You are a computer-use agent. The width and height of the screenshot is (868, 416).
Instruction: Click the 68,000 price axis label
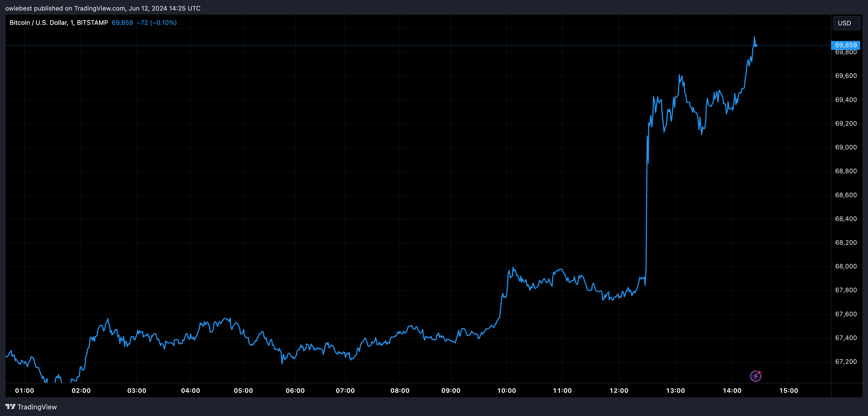click(846, 266)
